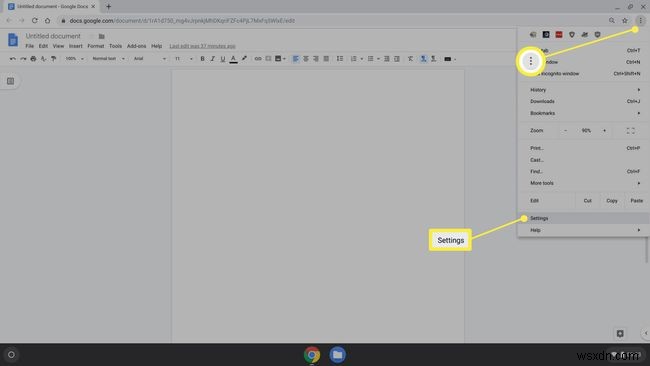The width and height of the screenshot is (650, 366).
Task: Insert a link using toolbar icon
Action: (258, 59)
